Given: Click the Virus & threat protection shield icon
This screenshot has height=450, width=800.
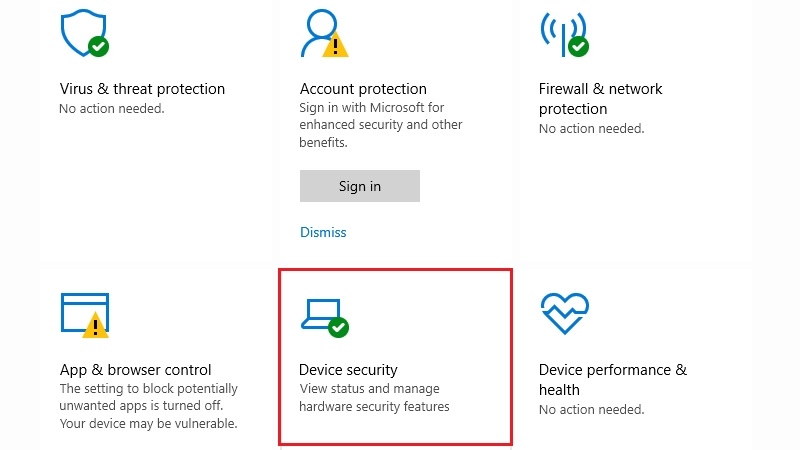Looking at the screenshot, I should click(x=84, y=33).
